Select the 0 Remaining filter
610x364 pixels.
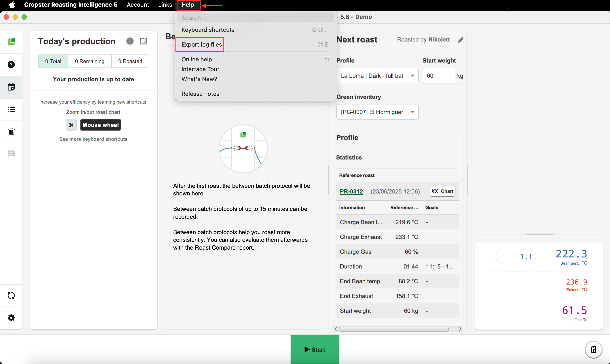(x=90, y=61)
